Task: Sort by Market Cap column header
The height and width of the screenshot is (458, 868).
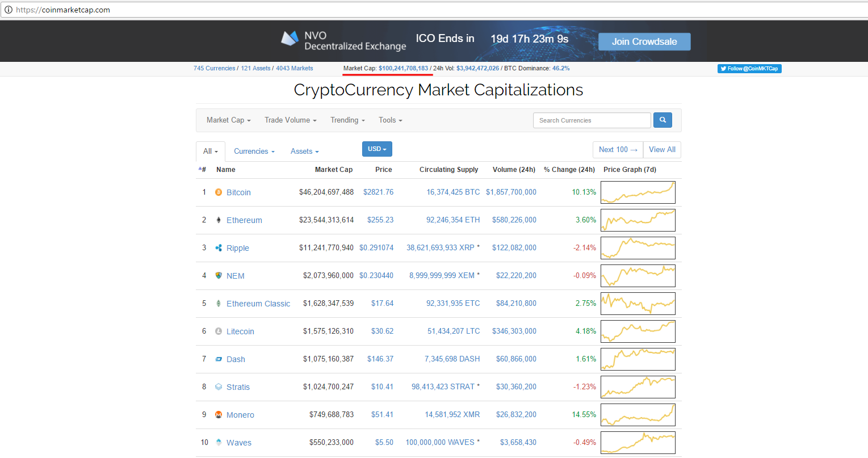Action: pyautogui.click(x=334, y=170)
